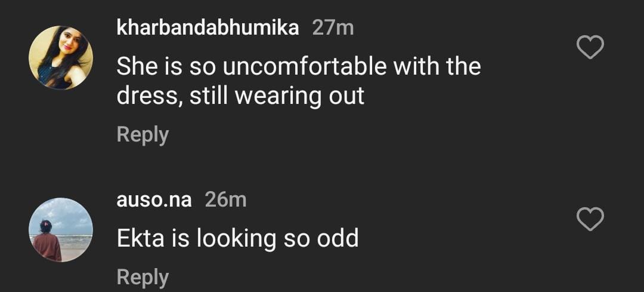This screenshot has height=292, width=644.
Task: Click the "dress, still wearing out" line
Action: pyautogui.click(x=240, y=96)
